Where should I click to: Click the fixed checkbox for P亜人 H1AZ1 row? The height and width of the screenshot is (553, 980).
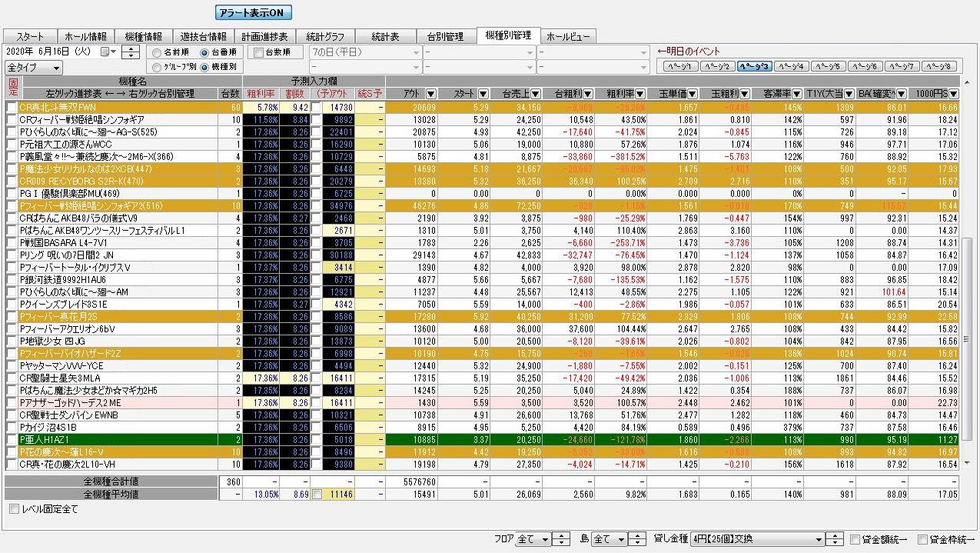click(x=11, y=440)
